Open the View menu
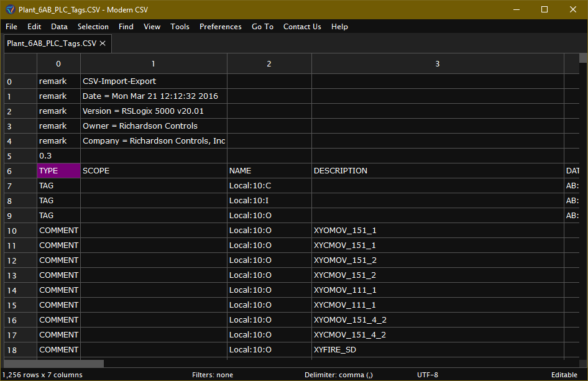 click(152, 27)
